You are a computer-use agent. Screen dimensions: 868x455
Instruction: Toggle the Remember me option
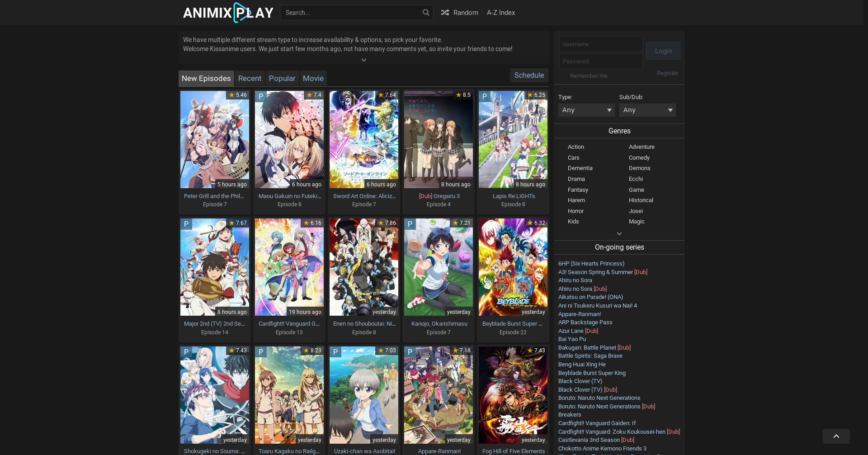tap(564, 76)
